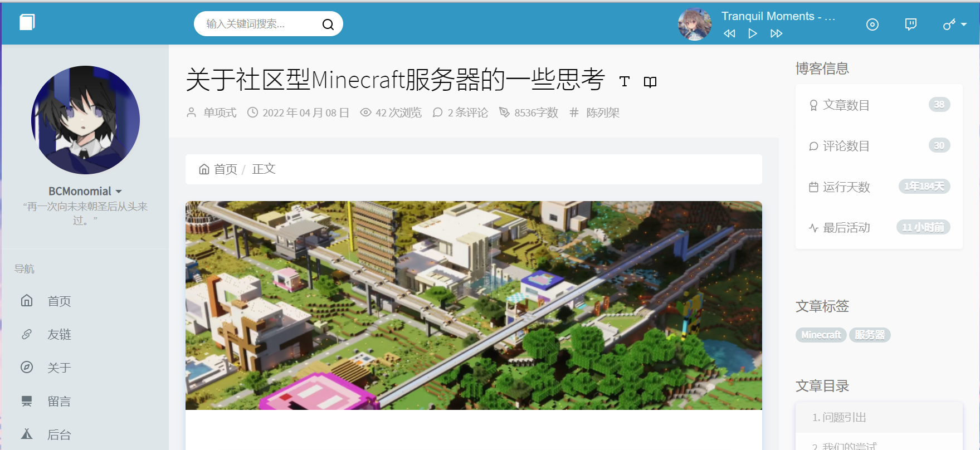
Task: Click the music player album avatar
Action: point(694,24)
